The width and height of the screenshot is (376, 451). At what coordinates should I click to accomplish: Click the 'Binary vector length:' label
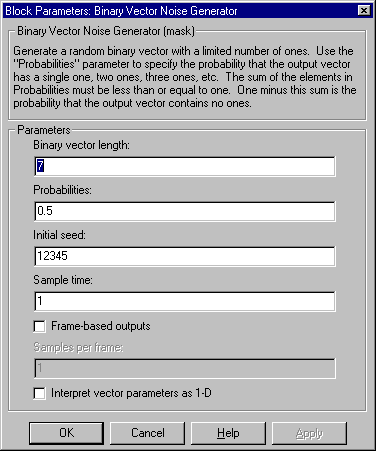pos(81,145)
